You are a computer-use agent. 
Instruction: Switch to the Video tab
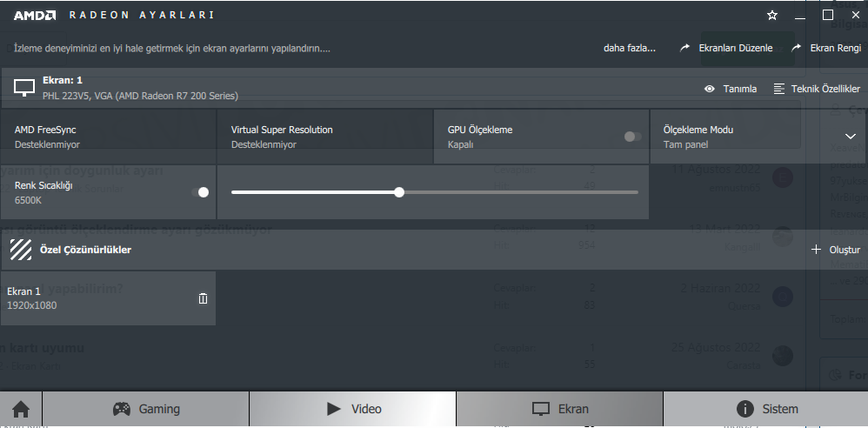tap(352, 409)
